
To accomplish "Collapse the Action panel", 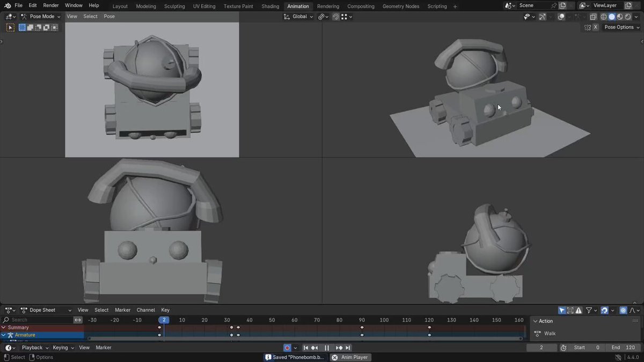I will (535, 321).
